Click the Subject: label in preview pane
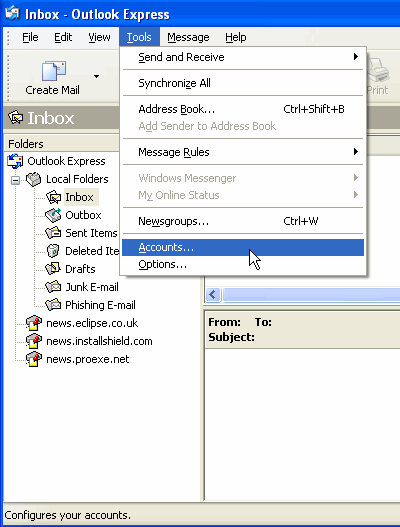The height and width of the screenshot is (527, 400). (x=231, y=337)
